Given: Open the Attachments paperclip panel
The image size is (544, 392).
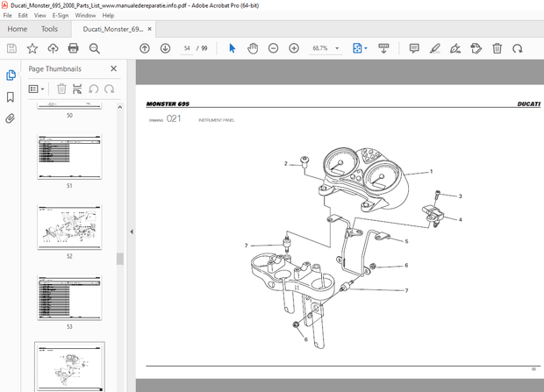Looking at the screenshot, I should tap(11, 118).
